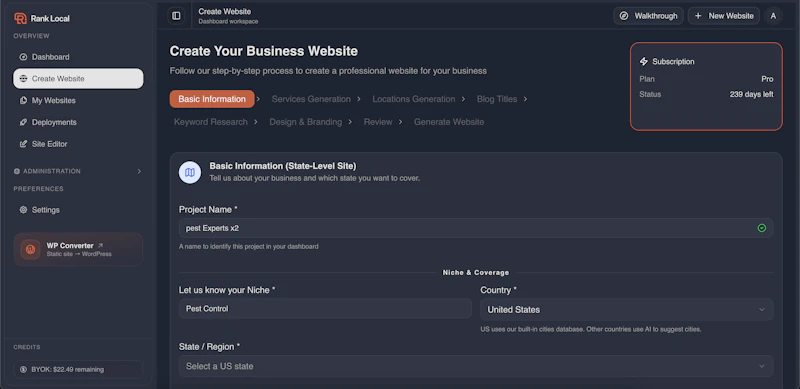Click the chevron after Review step
Screen dimensions: 800x389
401,122
